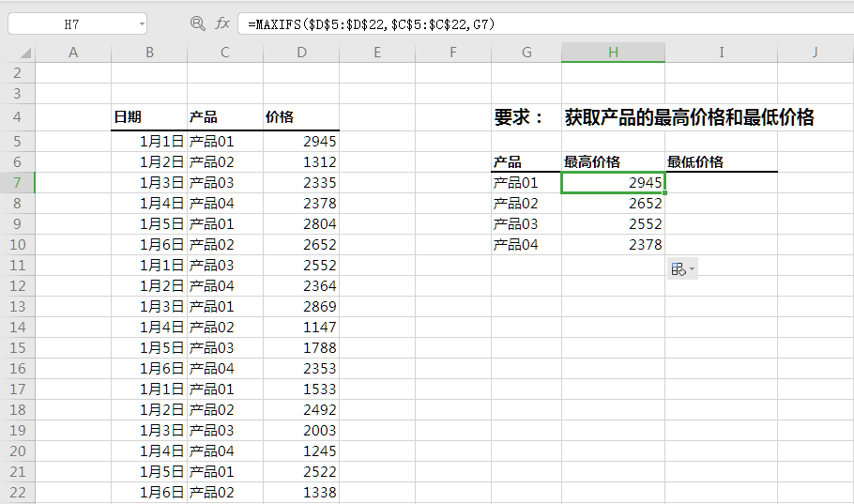Select row 4 header
The height and width of the screenshot is (504, 854).
pos(18,117)
